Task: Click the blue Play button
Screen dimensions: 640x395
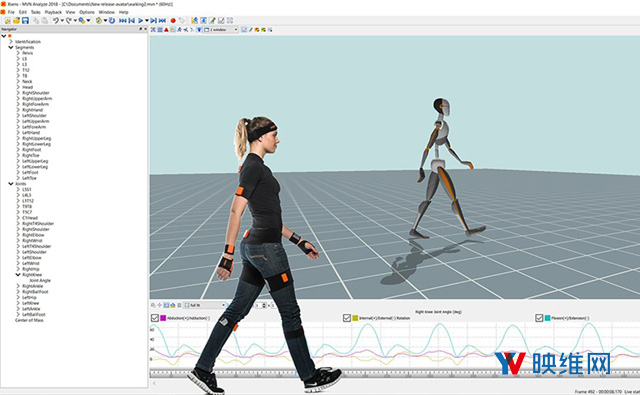Action: [x=140, y=20]
